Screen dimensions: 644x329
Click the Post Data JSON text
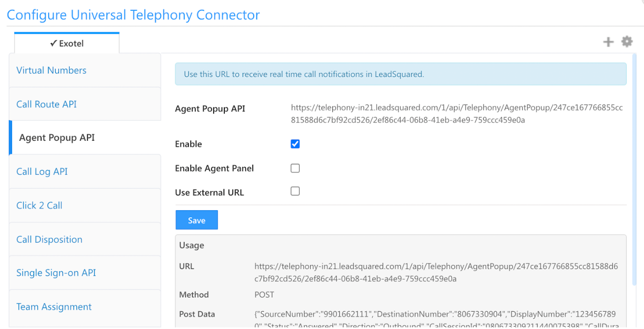tap(436, 320)
